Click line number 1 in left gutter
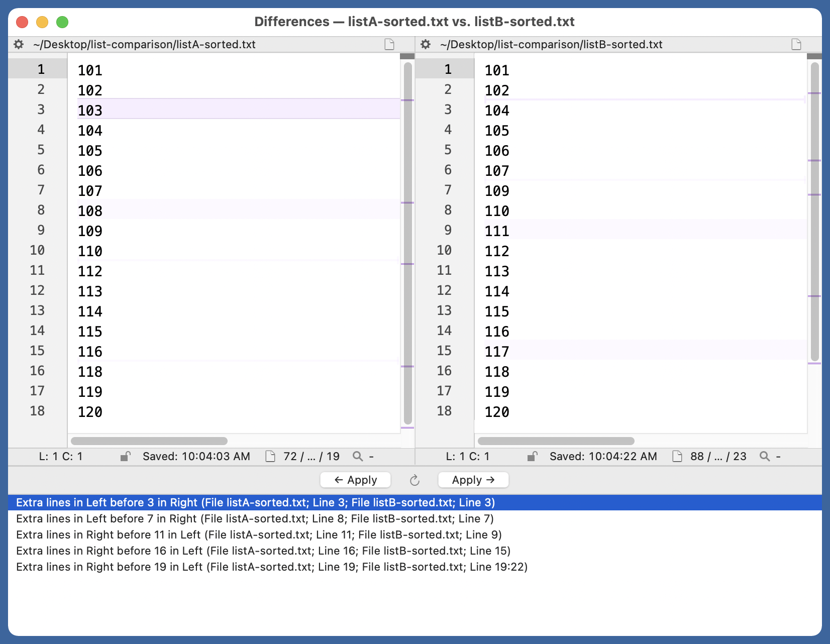This screenshot has width=830, height=644. tap(41, 69)
